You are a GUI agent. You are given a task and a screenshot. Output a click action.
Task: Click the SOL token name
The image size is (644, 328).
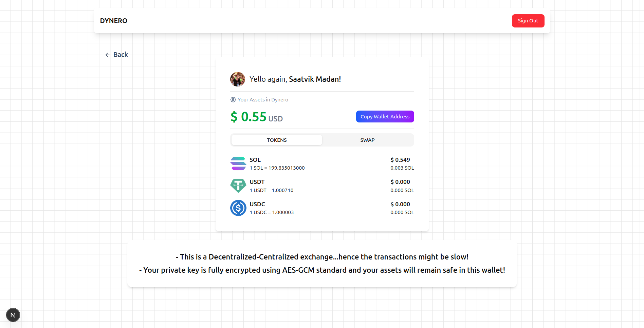[x=255, y=160]
